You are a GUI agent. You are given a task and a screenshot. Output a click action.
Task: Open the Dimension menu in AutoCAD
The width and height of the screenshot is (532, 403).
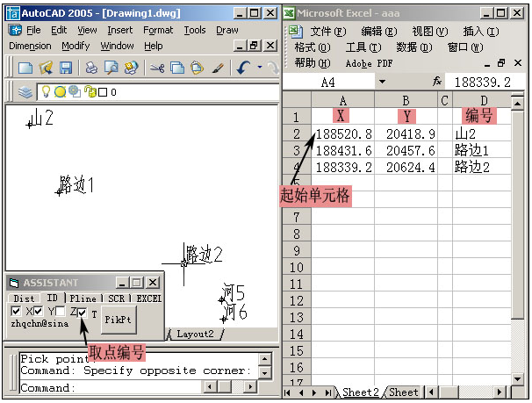tap(30, 46)
